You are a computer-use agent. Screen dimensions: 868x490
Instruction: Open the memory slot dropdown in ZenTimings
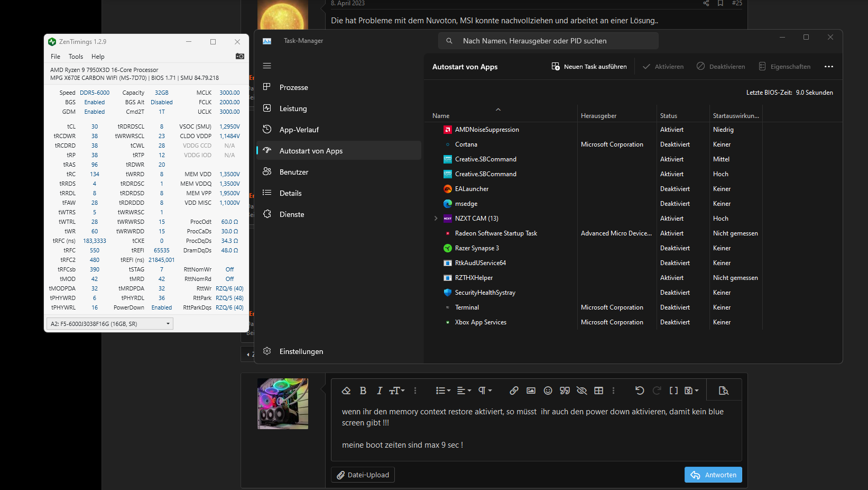[168, 323]
